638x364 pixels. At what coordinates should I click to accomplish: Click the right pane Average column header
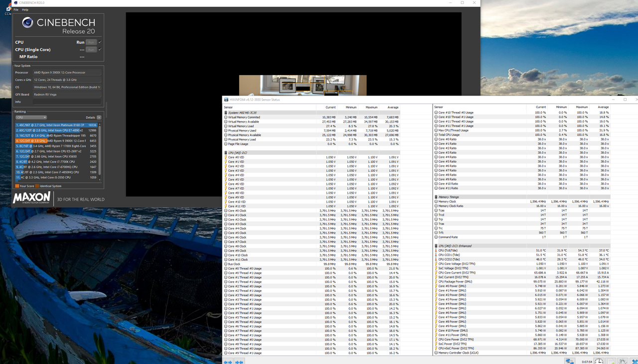tap(600, 107)
